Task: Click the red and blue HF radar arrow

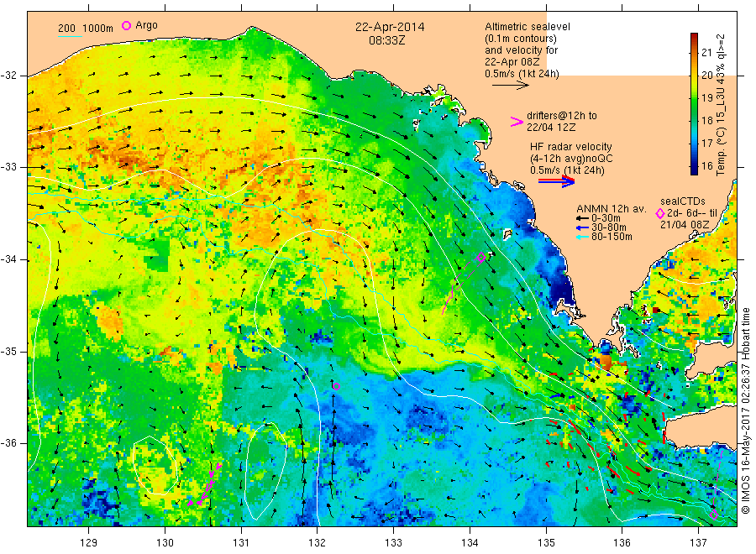Action: coord(557,181)
